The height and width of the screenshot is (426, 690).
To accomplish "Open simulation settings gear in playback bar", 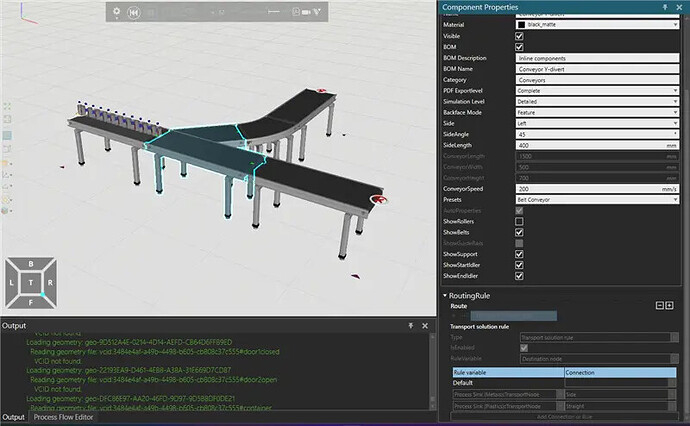I will [x=117, y=11].
